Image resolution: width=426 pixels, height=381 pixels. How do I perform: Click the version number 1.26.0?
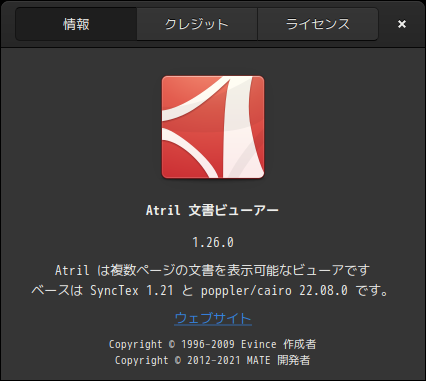point(213,242)
